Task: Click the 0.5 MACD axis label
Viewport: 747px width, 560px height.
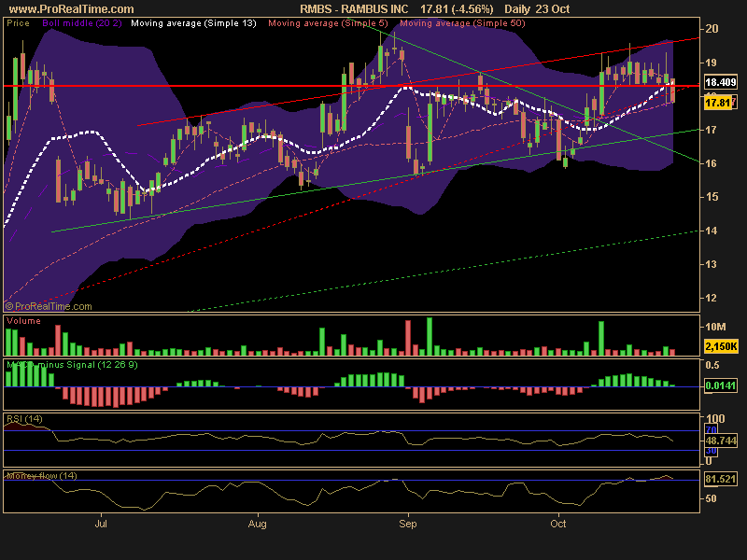Action: pos(712,365)
